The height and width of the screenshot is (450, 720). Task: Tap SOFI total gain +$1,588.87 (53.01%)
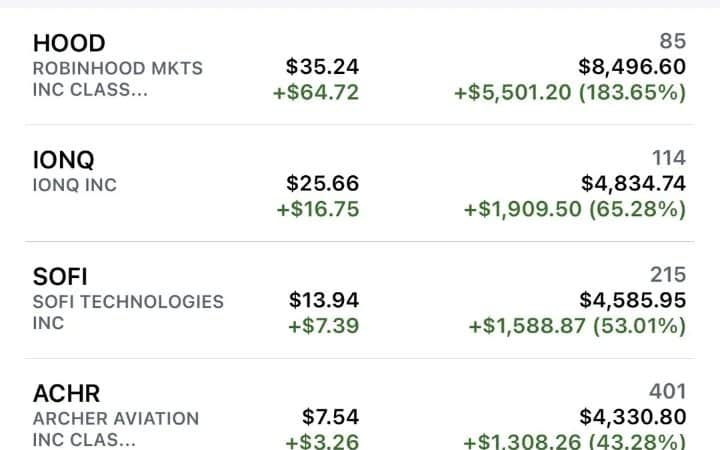pyautogui.click(x=577, y=326)
